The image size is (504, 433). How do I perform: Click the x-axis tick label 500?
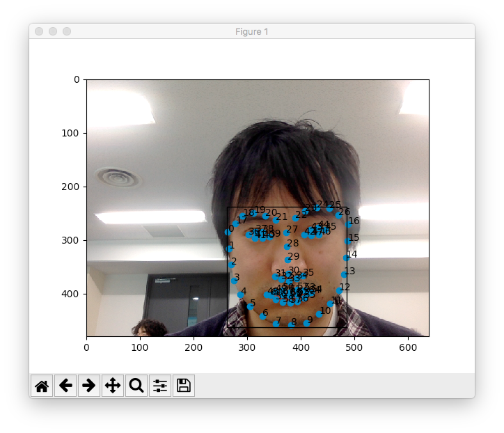click(354, 347)
